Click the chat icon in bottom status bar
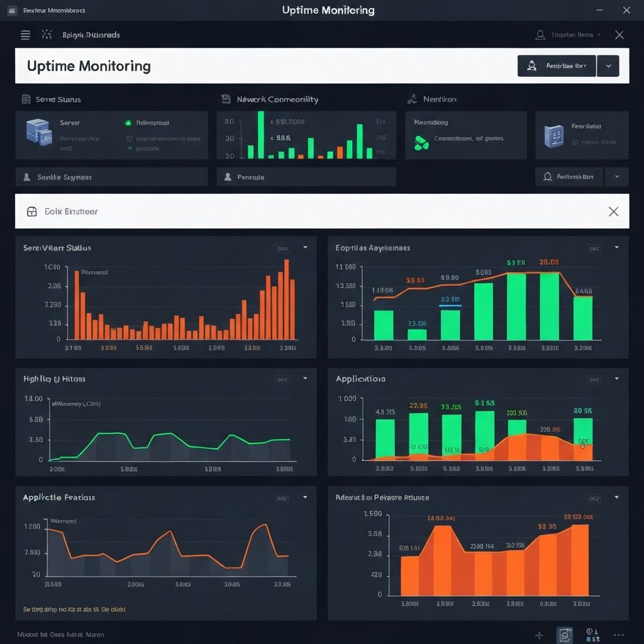The width and height of the screenshot is (644, 644). pyautogui.click(x=565, y=635)
